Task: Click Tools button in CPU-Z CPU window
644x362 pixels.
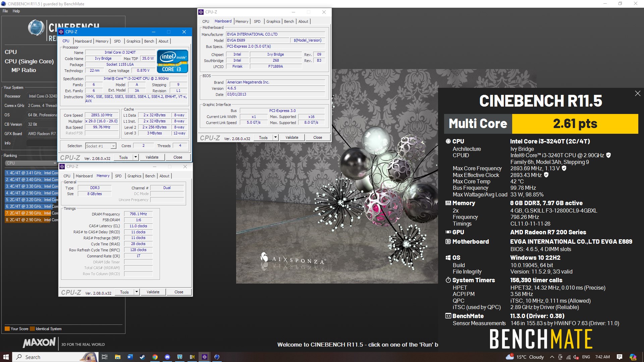Action: click(123, 157)
